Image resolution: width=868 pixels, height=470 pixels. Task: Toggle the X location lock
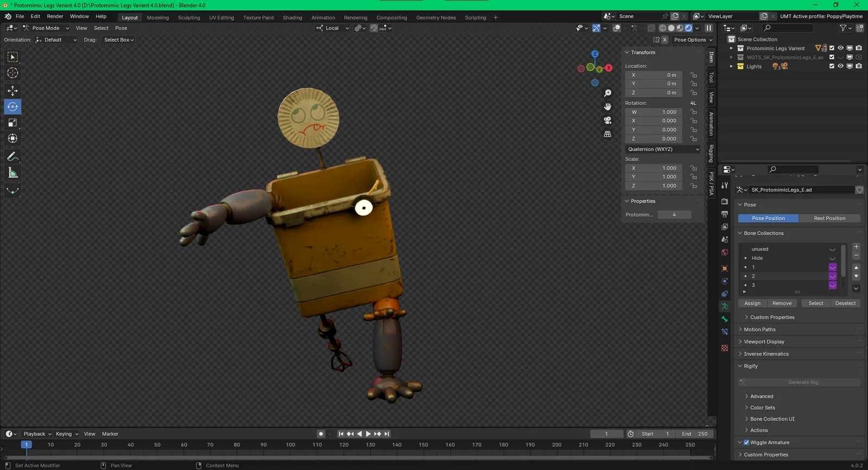pos(693,75)
